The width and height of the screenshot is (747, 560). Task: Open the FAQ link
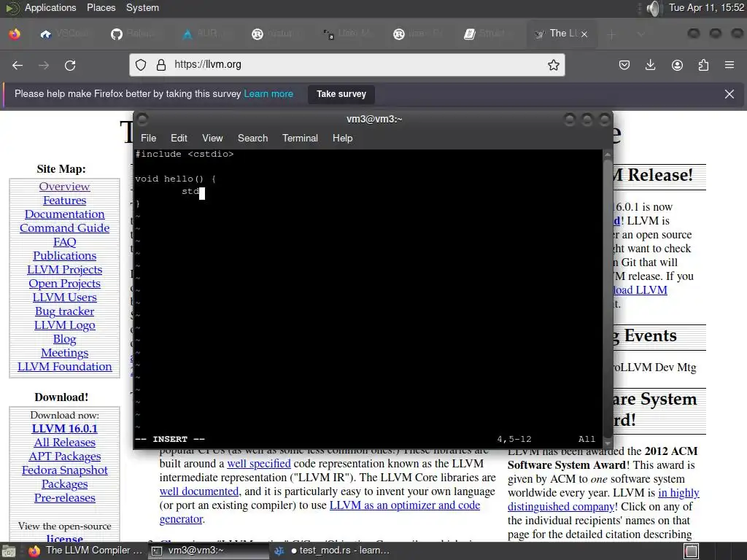(64, 242)
